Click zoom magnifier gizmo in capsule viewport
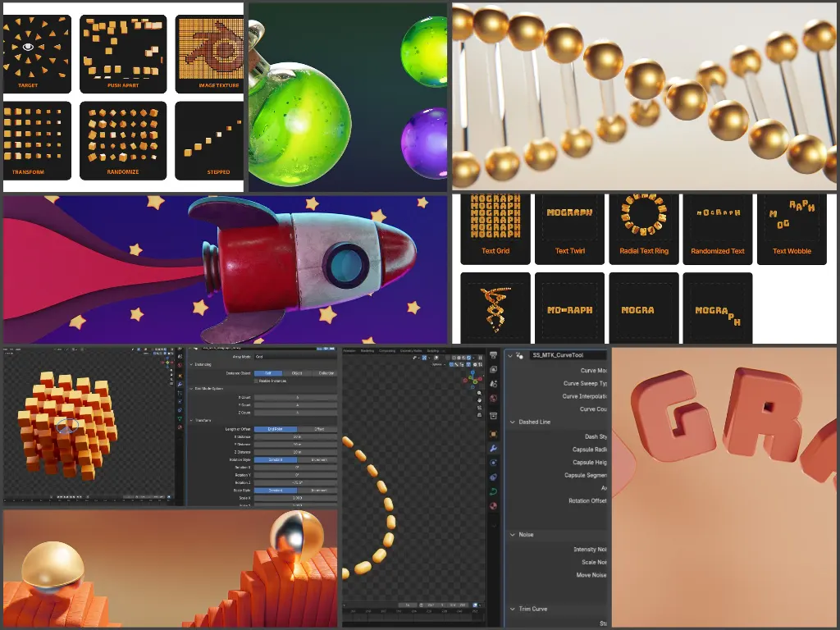This screenshot has height=630, width=840. pyautogui.click(x=479, y=393)
